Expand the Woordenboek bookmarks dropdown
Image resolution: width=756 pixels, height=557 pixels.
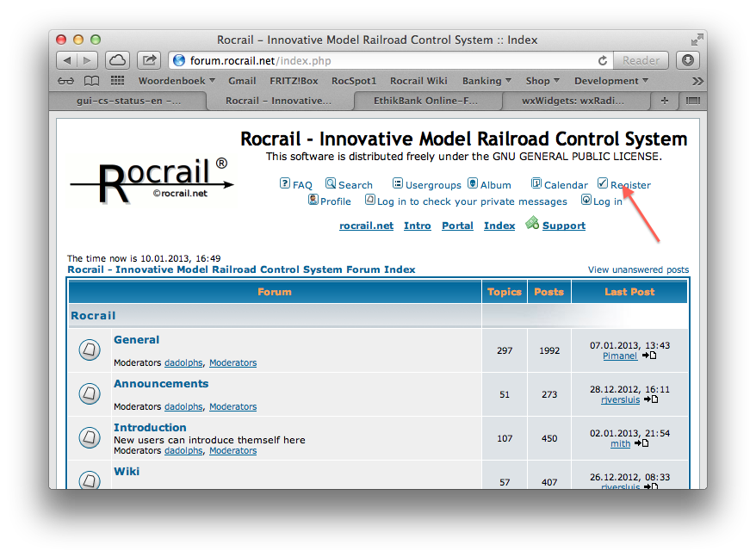177,81
